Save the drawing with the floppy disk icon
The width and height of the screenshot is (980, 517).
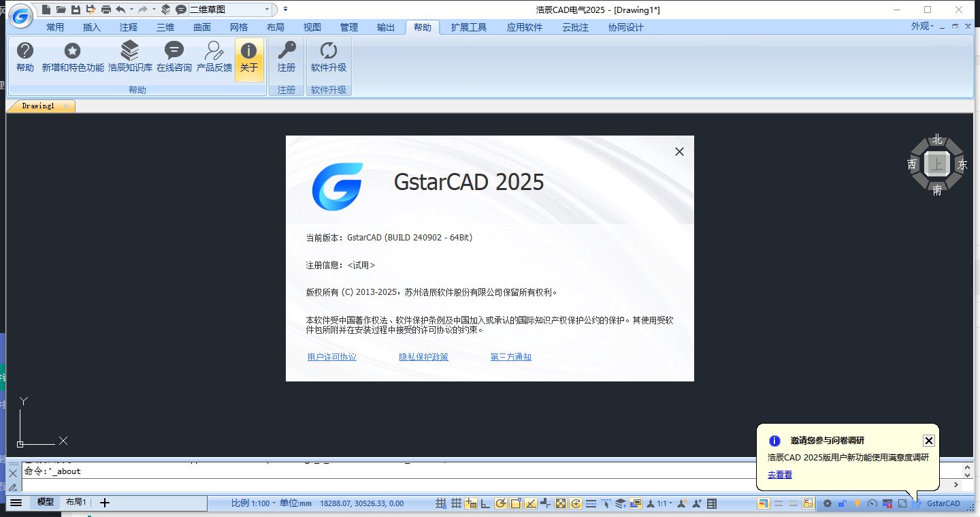[x=76, y=10]
